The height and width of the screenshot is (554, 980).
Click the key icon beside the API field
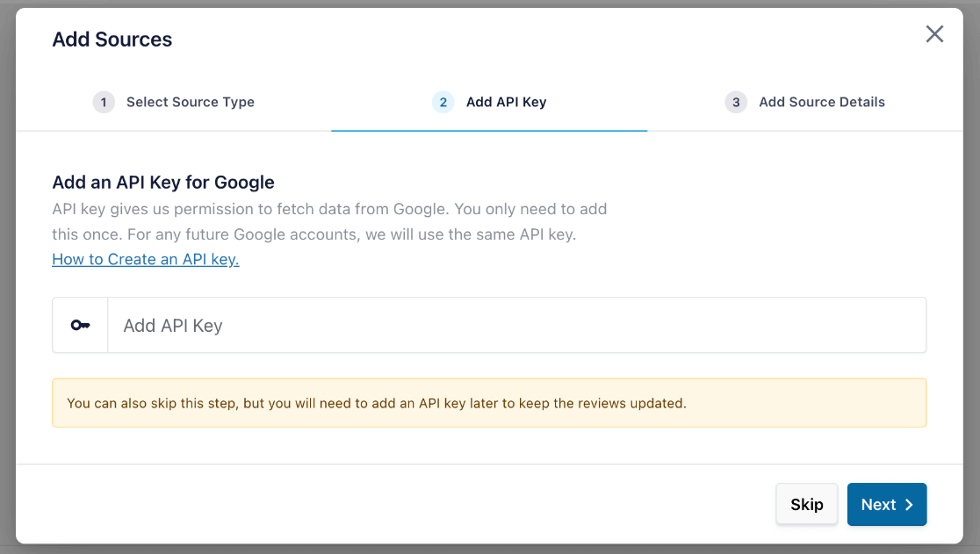click(80, 325)
